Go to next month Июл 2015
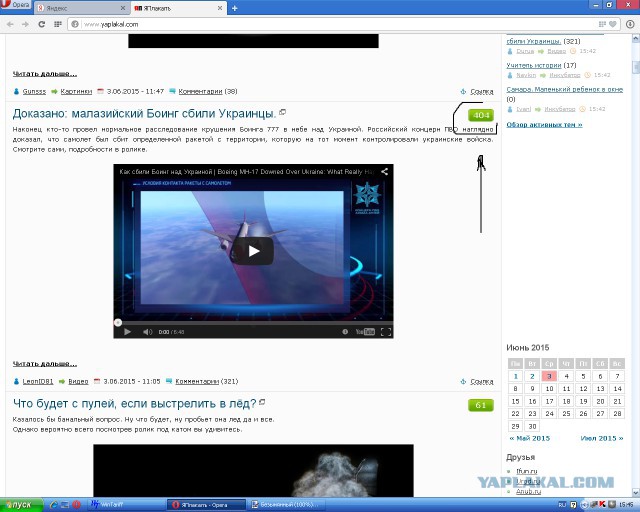 coord(602,439)
